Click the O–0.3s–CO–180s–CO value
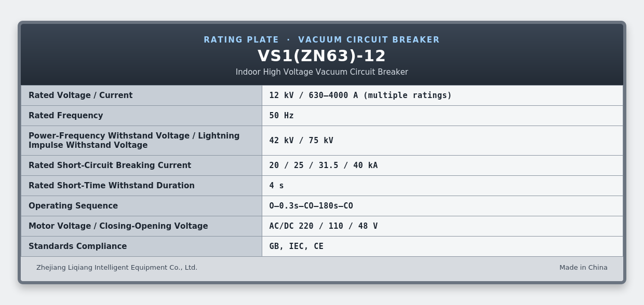The height and width of the screenshot is (305, 644). (311, 206)
